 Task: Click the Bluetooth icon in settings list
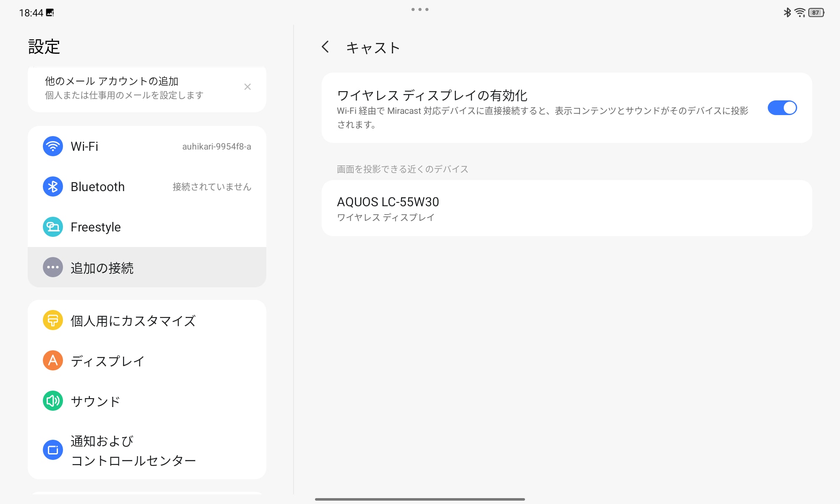coord(53,186)
